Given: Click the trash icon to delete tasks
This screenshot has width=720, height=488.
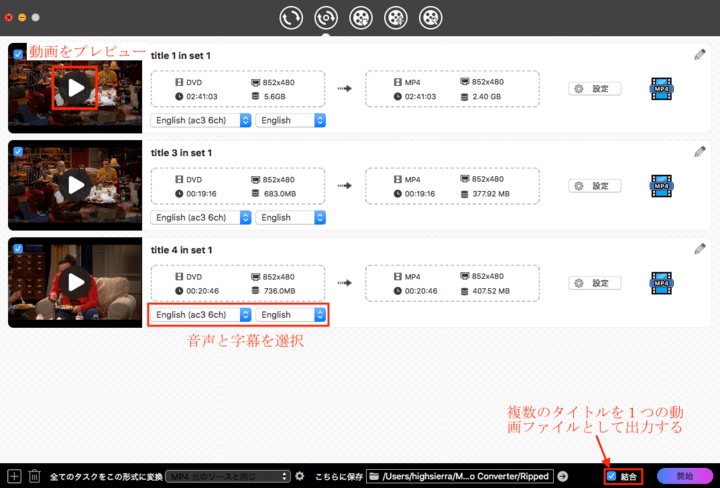Looking at the screenshot, I should [x=34, y=477].
